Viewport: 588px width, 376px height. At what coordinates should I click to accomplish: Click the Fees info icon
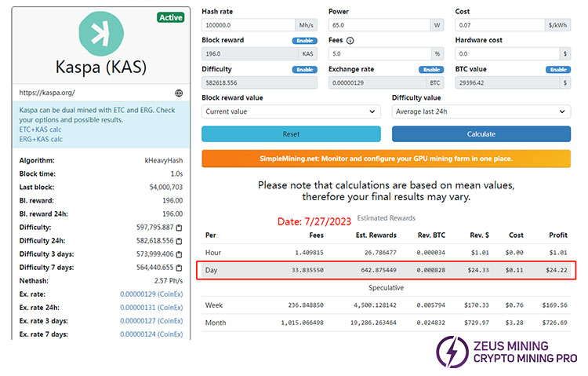coord(350,41)
